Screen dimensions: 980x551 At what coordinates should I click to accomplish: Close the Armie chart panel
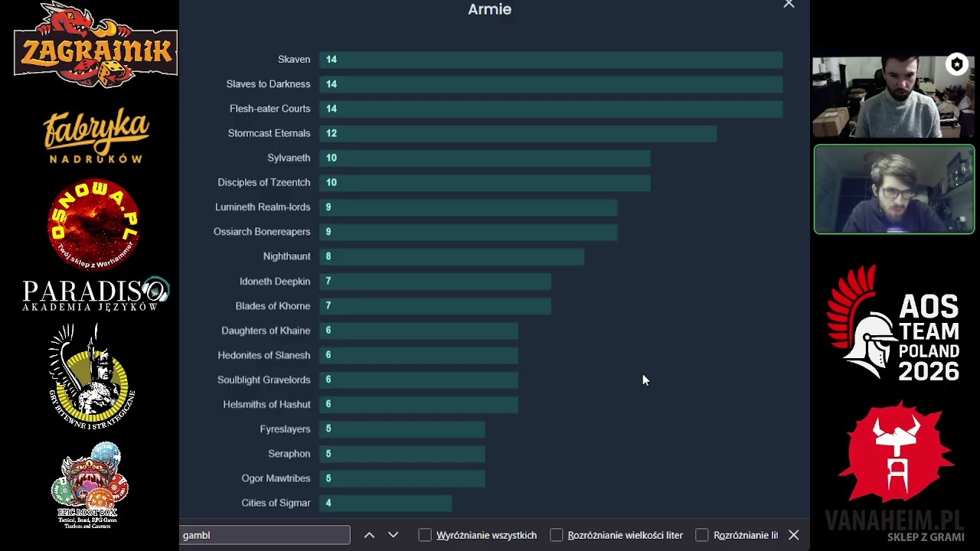(x=789, y=5)
